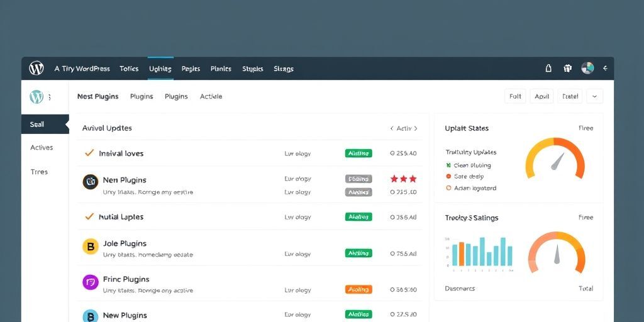The image size is (644, 322).
Task: Select the Adam logaterd legend marker
Action: 448,188
